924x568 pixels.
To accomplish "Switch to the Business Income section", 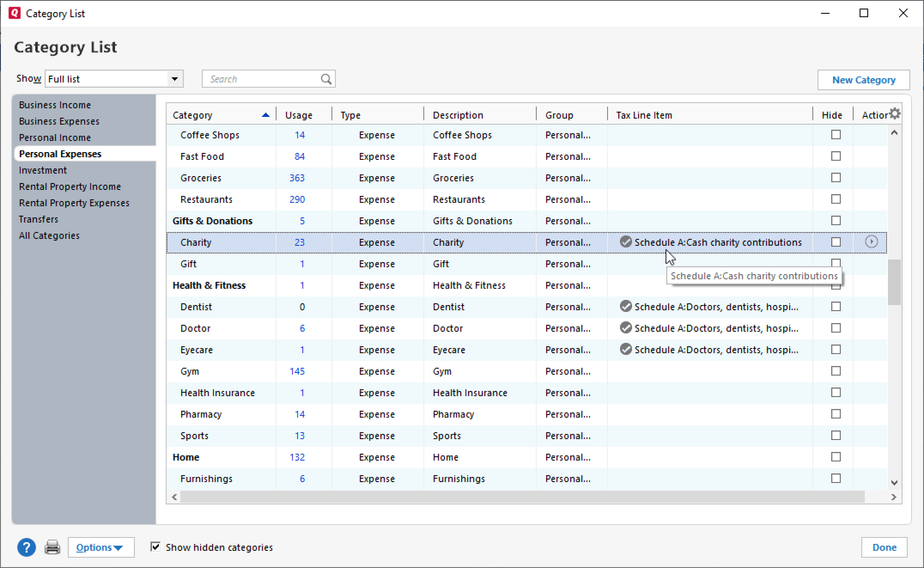I will [55, 104].
